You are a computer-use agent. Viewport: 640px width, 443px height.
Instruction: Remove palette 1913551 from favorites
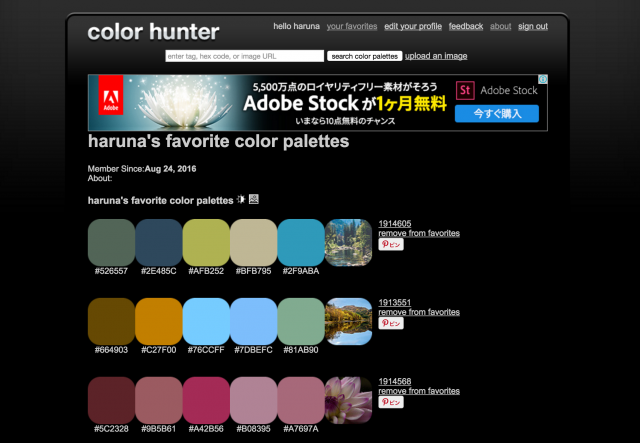point(419,312)
